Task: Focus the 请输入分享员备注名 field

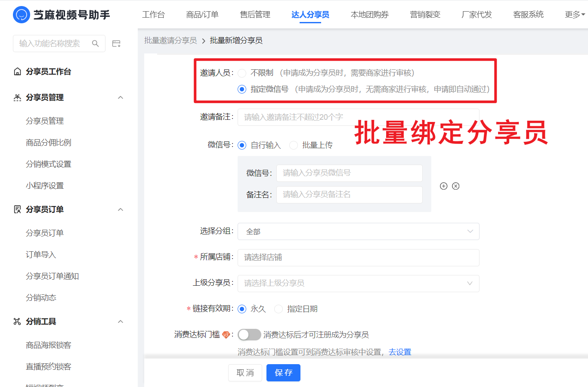Action: coord(350,195)
